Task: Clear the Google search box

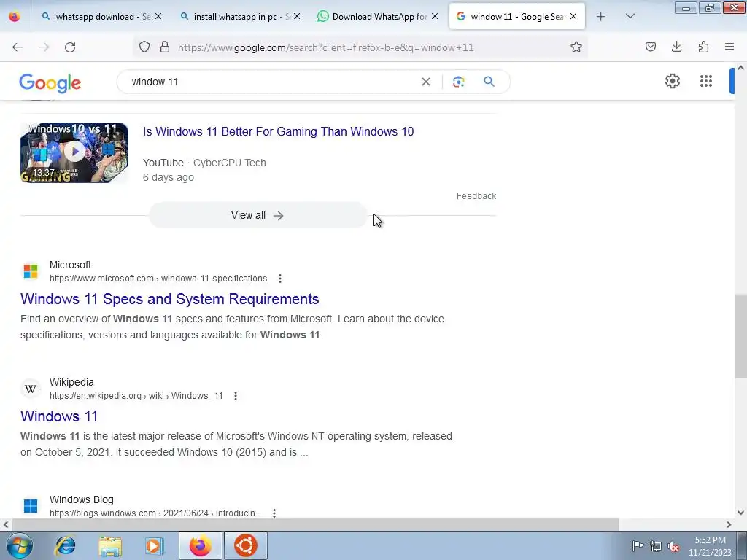Action: click(426, 82)
